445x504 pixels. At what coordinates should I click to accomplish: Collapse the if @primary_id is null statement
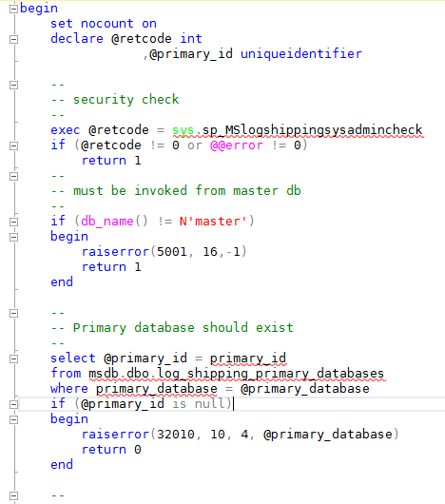point(13,405)
